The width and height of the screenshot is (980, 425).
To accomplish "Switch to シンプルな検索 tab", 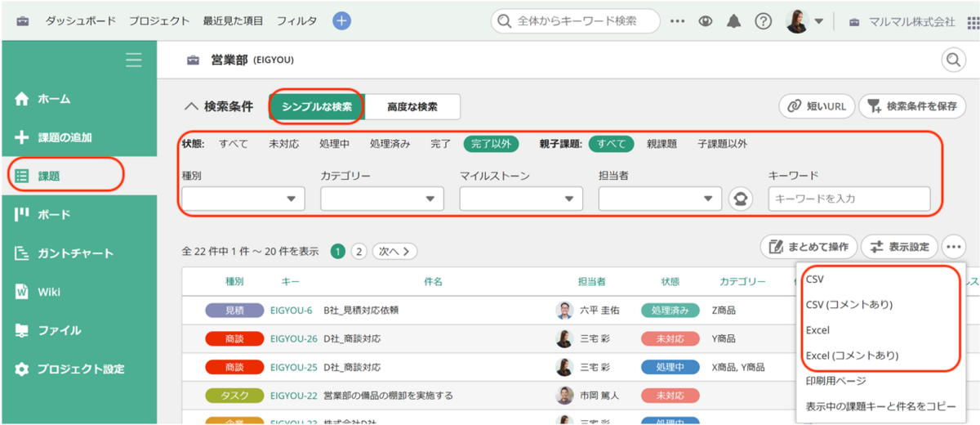I will click(317, 106).
